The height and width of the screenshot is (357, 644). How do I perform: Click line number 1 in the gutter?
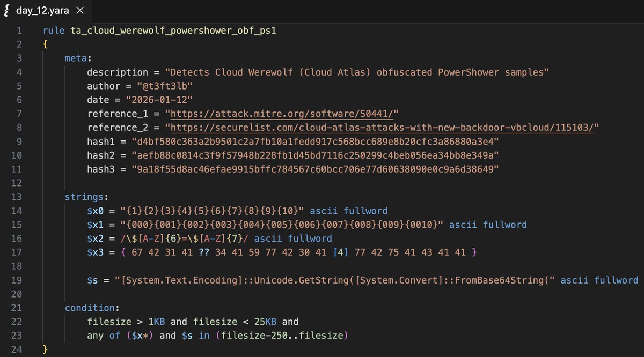tap(19, 30)
